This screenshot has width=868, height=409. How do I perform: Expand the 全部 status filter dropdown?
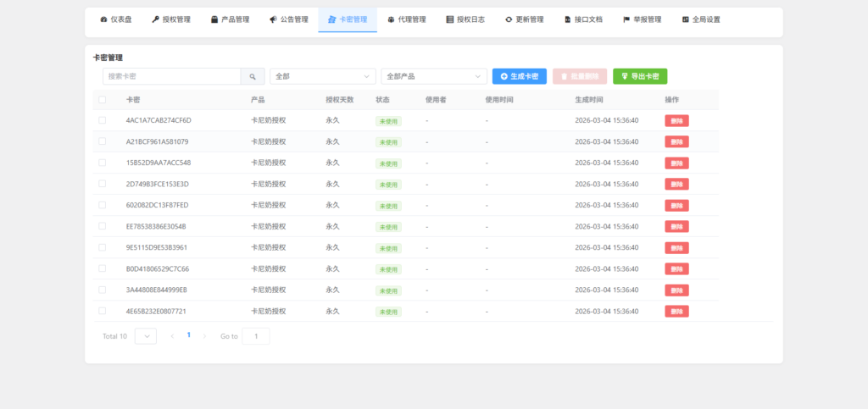coord(322,76)
